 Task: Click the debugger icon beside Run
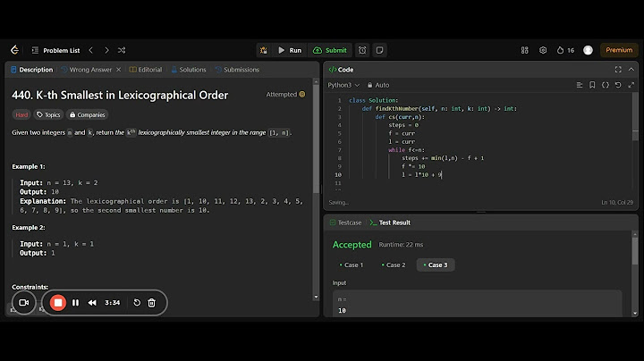pos(264,50)
